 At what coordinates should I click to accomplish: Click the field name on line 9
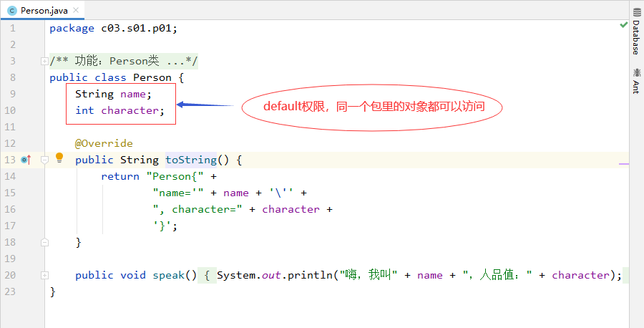coord(132,94)
